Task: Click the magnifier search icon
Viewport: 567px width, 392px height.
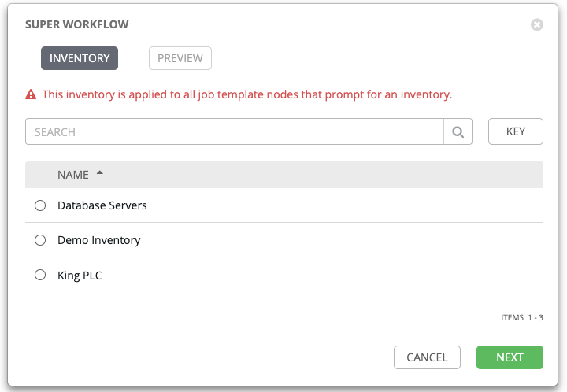Action: click(x=458, y=132)
